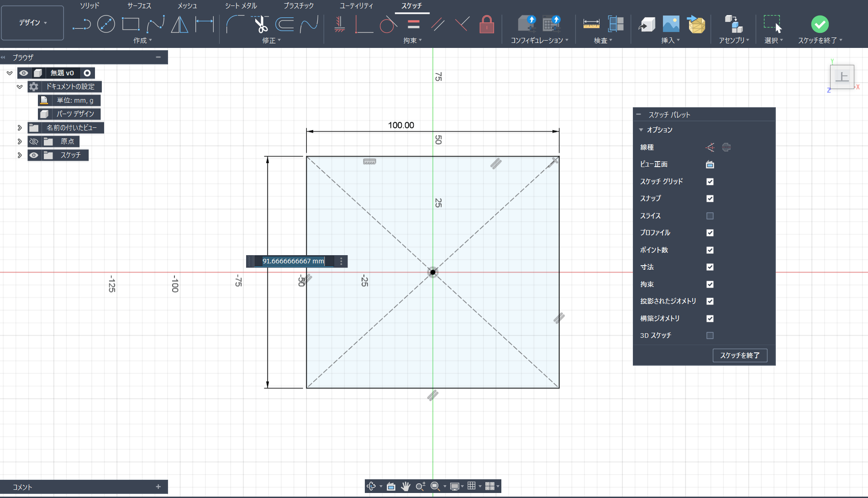Toggle the 拘束 checkbox in sketch palette
Screen dimensions: 868x498
[x=710, y=284]
